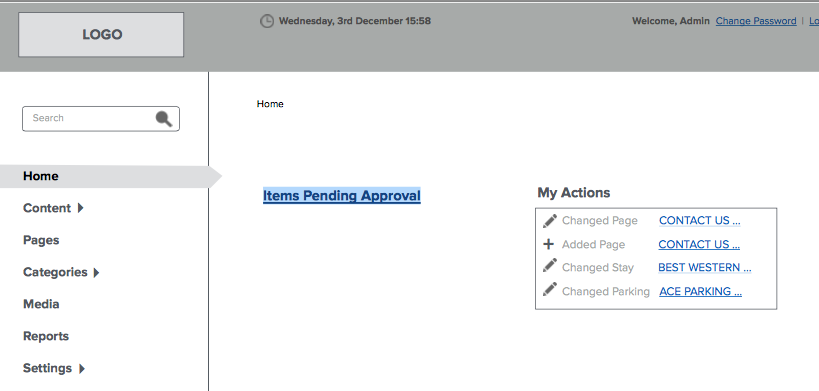Open CONTACT US link for Added Page
This screenshot has width=819, height=391.
tap(699, 244)
